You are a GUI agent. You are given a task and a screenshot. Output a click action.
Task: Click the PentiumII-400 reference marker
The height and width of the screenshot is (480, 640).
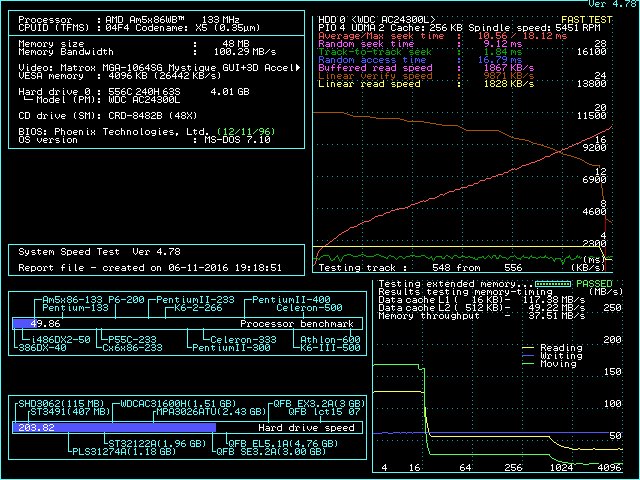tap(292, 300)
